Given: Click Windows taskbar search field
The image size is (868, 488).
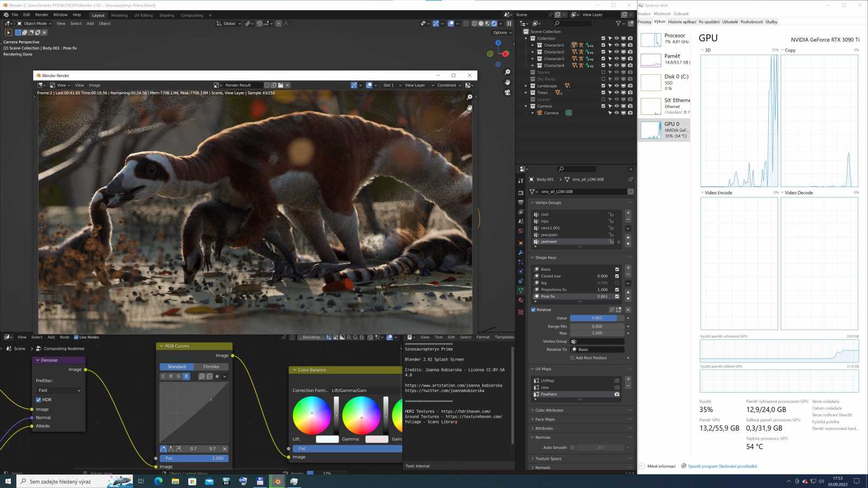Looking at the screenshot, I should [75, 481].
